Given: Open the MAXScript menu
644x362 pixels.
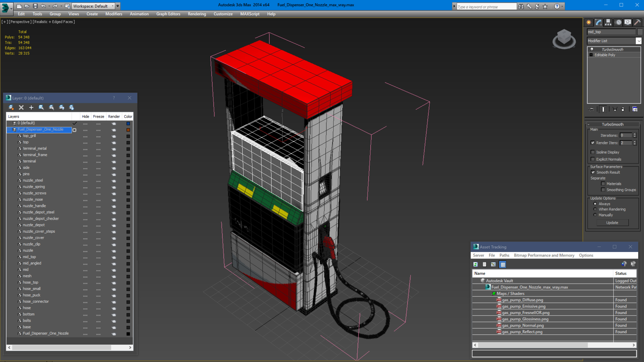Looking at the screenshot, I should click(x=250, y=14).
